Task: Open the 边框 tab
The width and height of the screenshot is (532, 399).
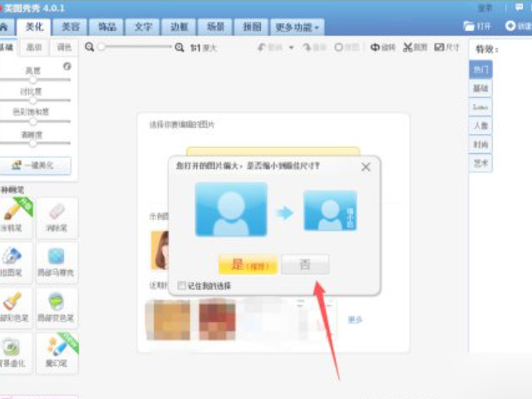Action: click(x=180, y=27)
